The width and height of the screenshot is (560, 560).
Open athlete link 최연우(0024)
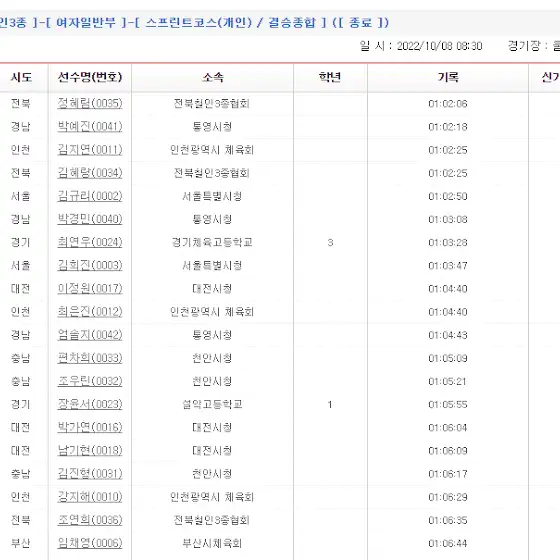[90, 242]
